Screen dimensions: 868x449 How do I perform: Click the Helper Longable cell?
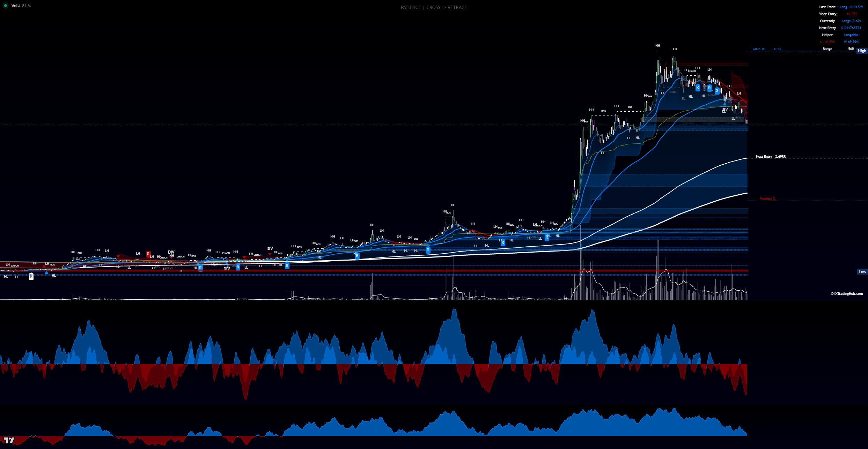click(x=851, y=35)
